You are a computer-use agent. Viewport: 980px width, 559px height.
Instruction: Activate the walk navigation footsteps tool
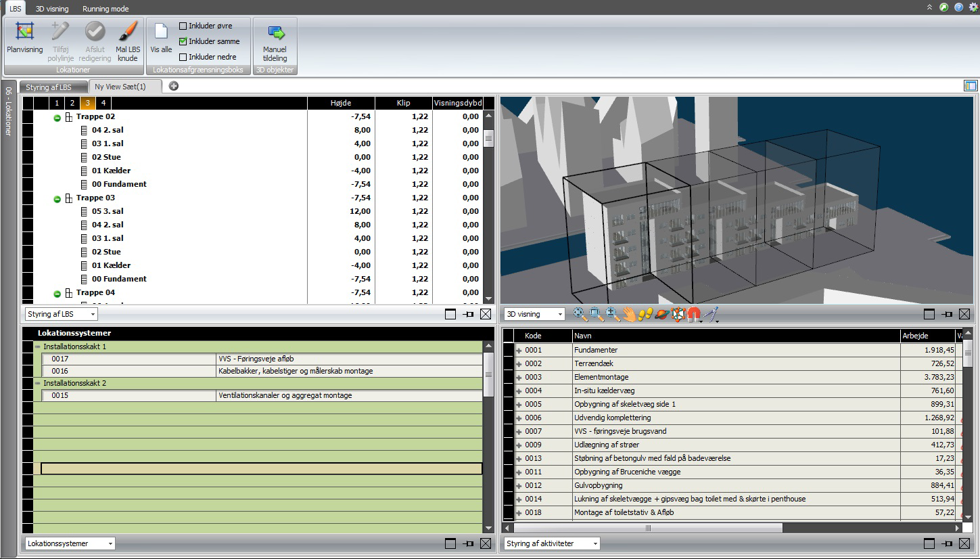pos(645,313)
